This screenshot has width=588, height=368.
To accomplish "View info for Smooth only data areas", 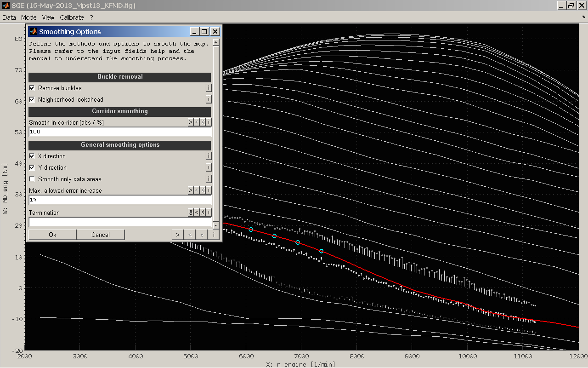I will (209, 179).
